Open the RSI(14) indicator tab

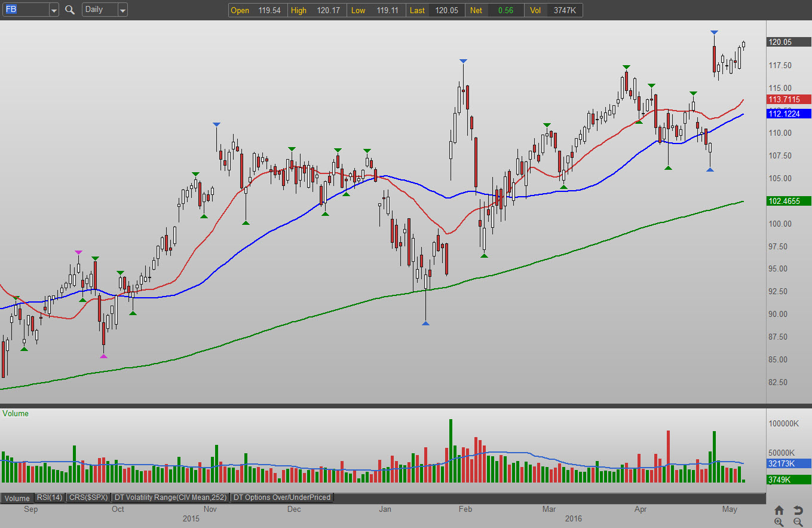pos(50,498)
